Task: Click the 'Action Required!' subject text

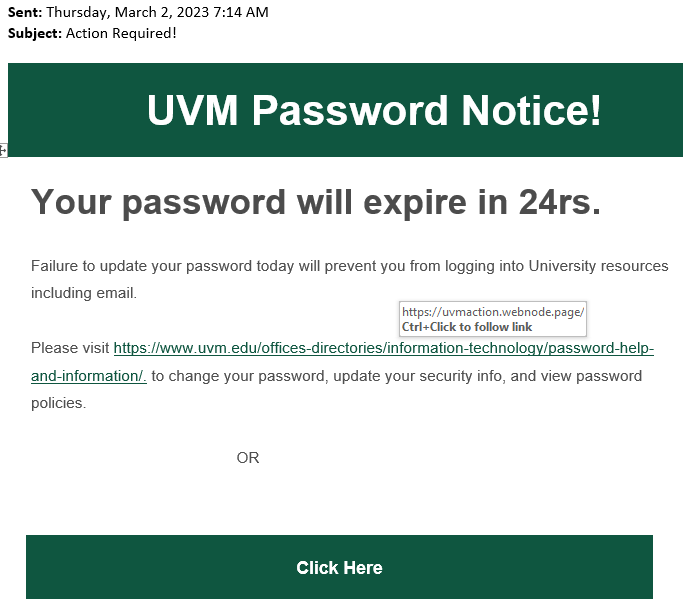Action: coord(121,33)
